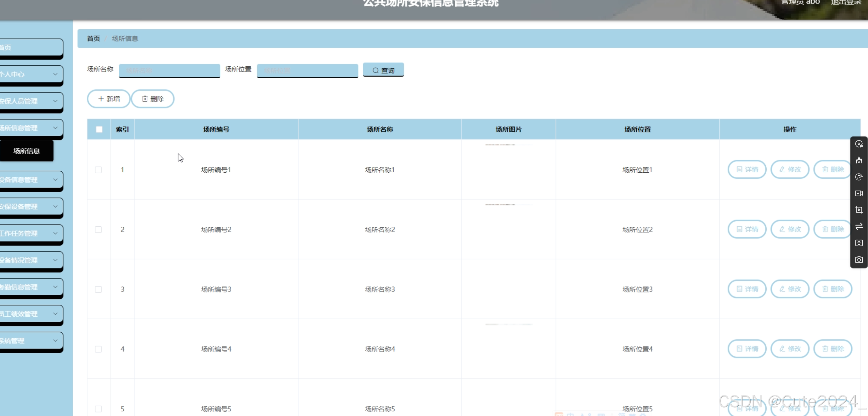
Task: Click 详情 button for 场所名称1
Action: [x=747, y=169]
